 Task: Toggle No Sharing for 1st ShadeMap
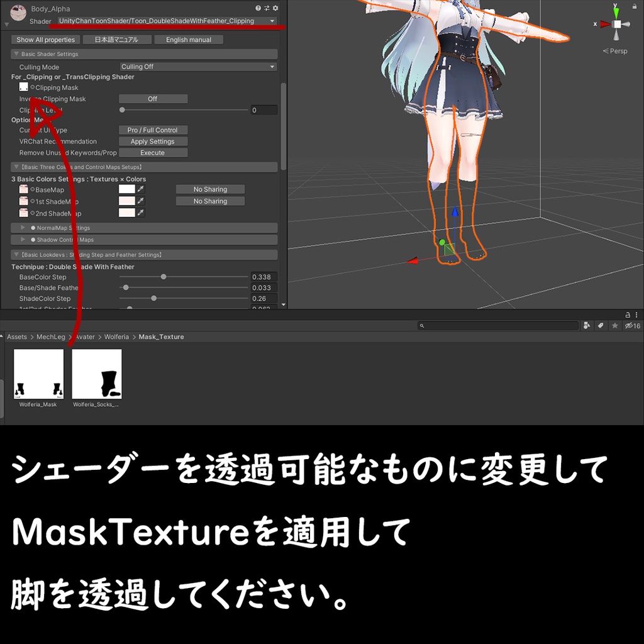tap(210, 201)
